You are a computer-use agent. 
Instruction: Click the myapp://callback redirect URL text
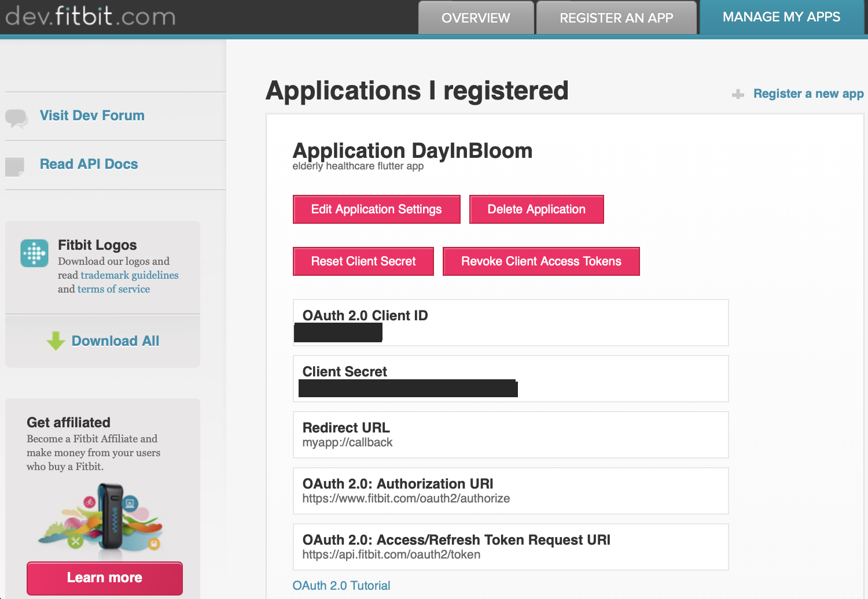[x=347, y=442]
